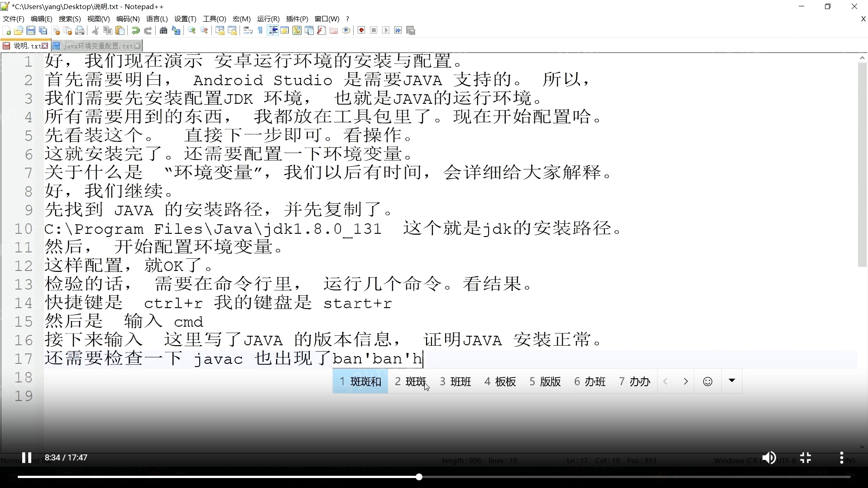
Task: Open the 语言(L) menu
Action: tap(157, 19)
